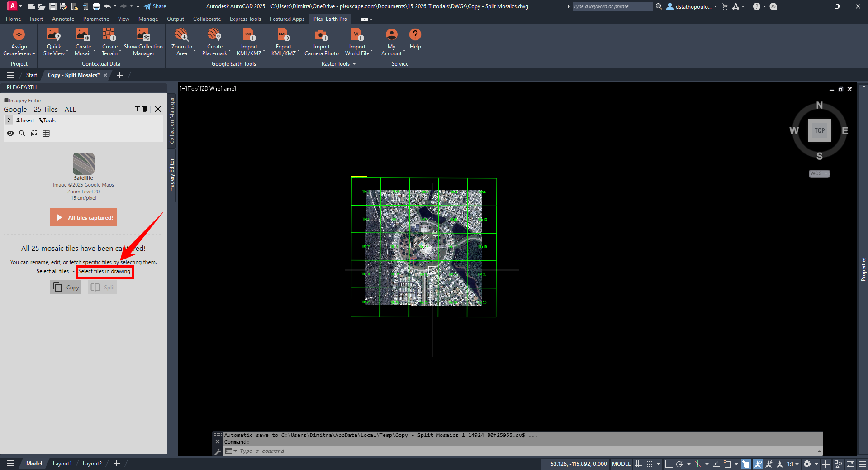The image size is (868, 470).
Task: Open ribbon display options dropdown
Action: pos(367,19)
